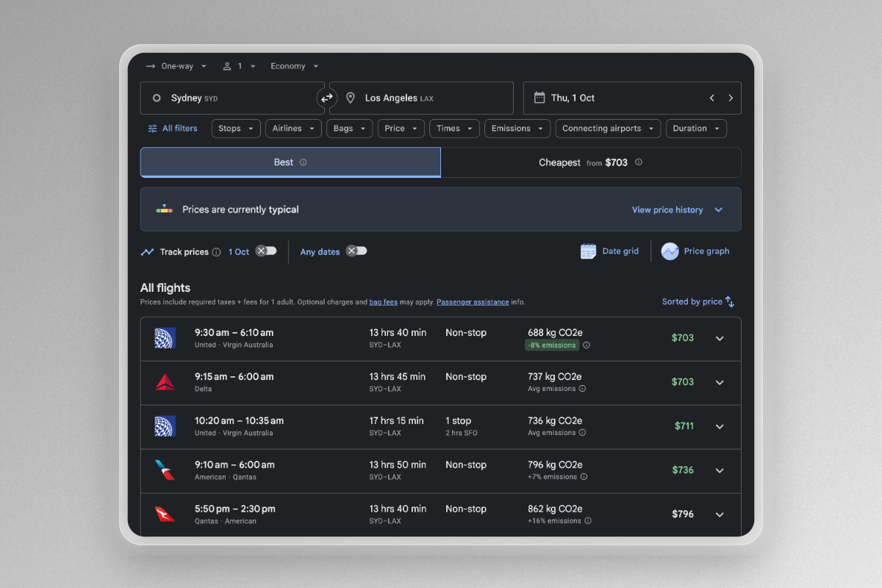The height and width of the screenshot is (588, 882).
Task: Click the Qantas airline logo
Action: click(x=165, y=514)
